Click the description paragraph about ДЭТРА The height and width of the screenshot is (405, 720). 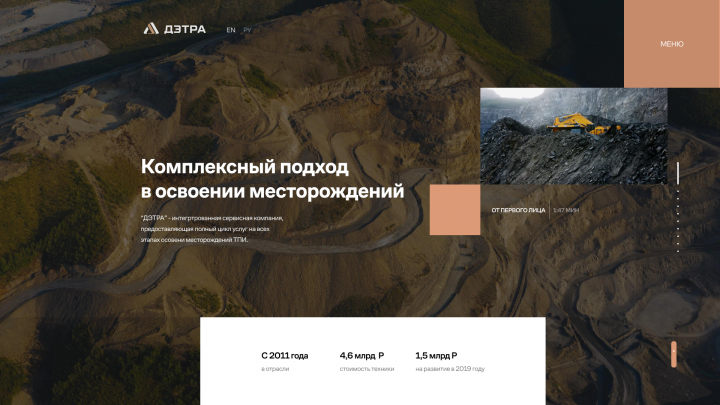click(x=212, y=229)
